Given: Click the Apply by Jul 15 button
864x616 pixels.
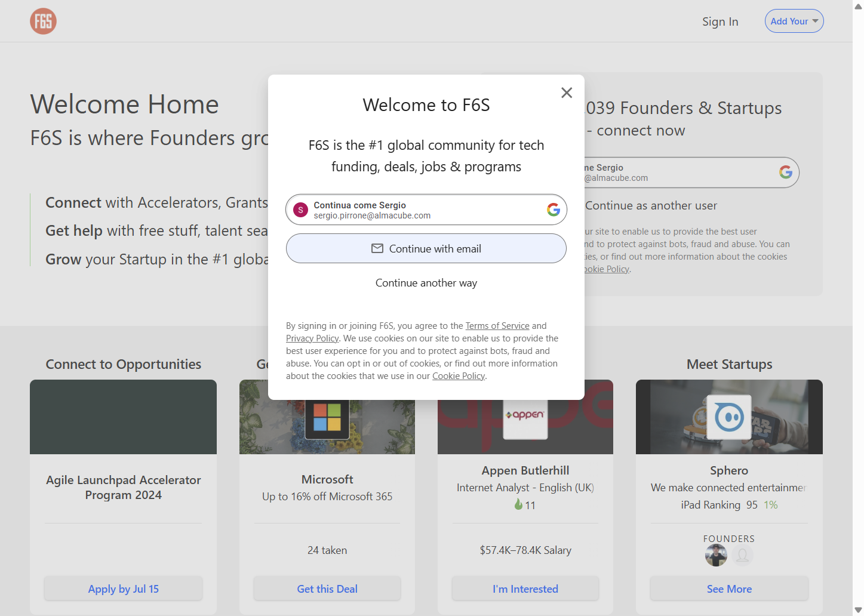Looking at the screenshot, I should 124,589.
